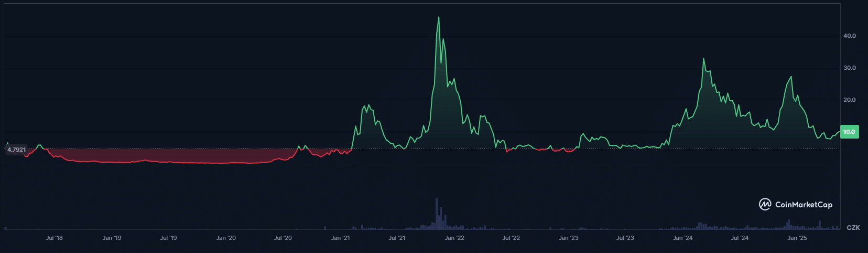This screenshot has height=253, width=868.
Task: Click the Jul '24 date label
Action: coord(740,238)
